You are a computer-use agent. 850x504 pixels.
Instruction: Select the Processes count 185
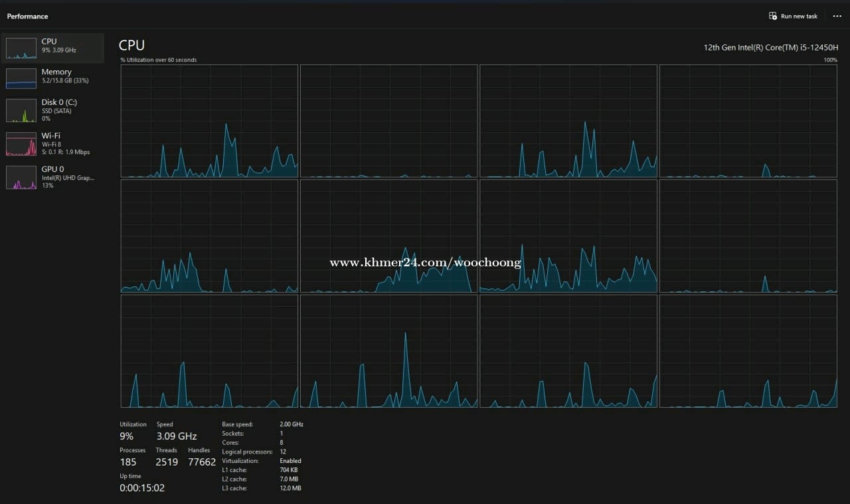point(128,462)
